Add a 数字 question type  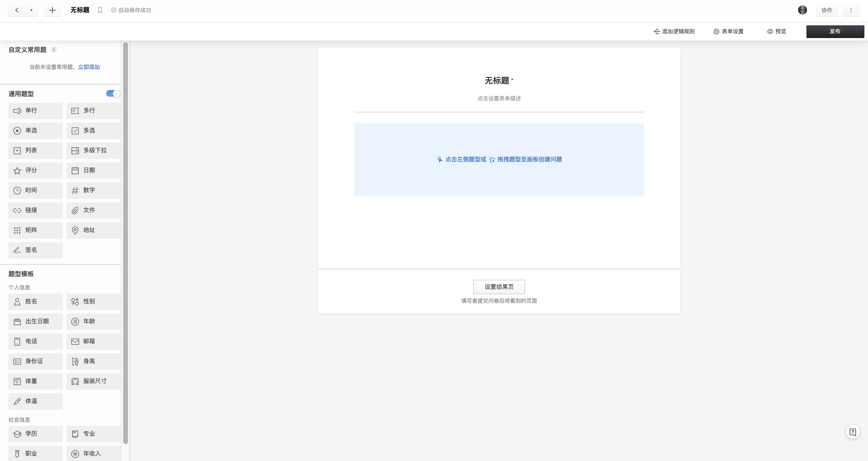coord(93,190)
